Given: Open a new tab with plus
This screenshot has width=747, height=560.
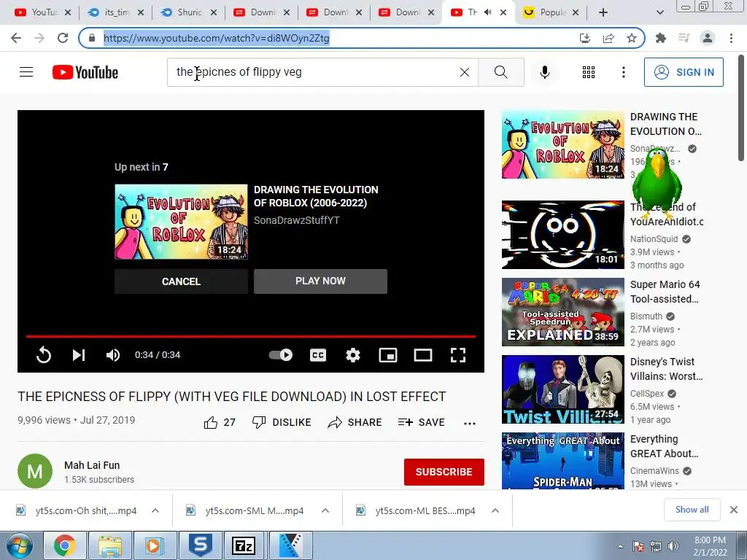Looking at the screenshot, I should click(x=603, y=12).
